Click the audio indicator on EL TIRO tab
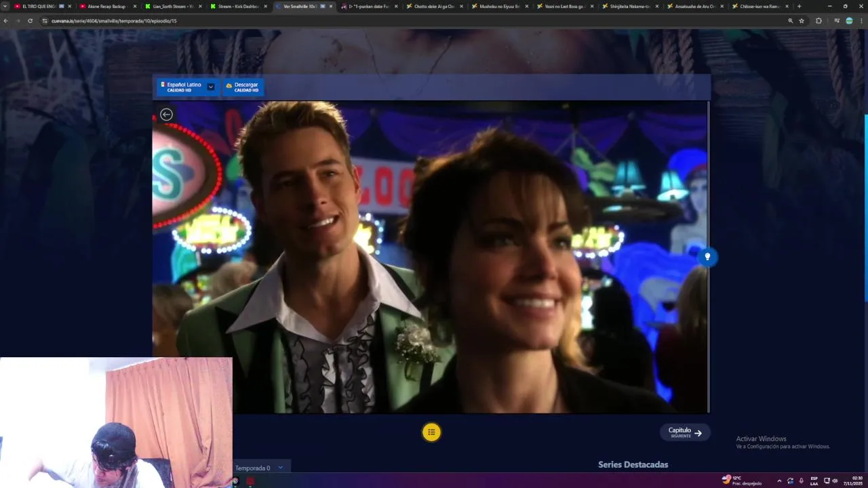The height and width of the screenshot is (488, 868). [x=61, y=6]
